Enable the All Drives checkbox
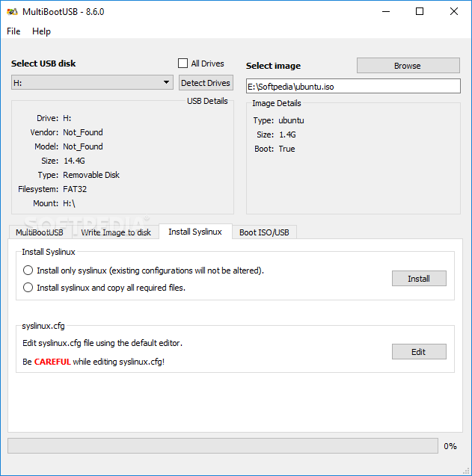472x476 pixels. click(183, 64)
